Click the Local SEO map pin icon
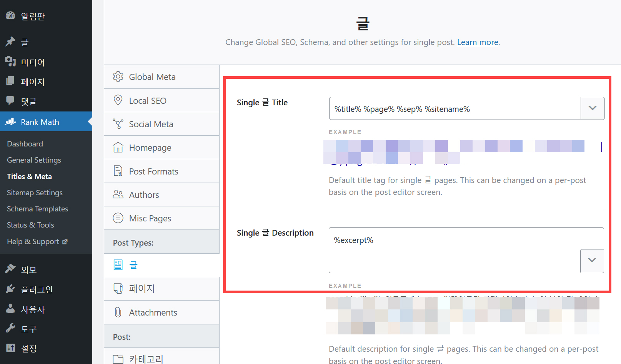Image resolution: width=621 pixels, height=364 pixels. pyautogui.click(x=118, y=100)
